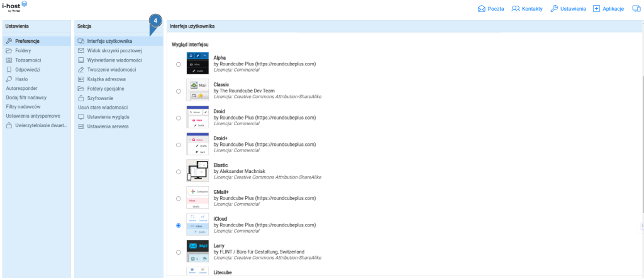Click the Classic skin thumbnail
This screenshot has height=278, width=644.
[197, 90]
